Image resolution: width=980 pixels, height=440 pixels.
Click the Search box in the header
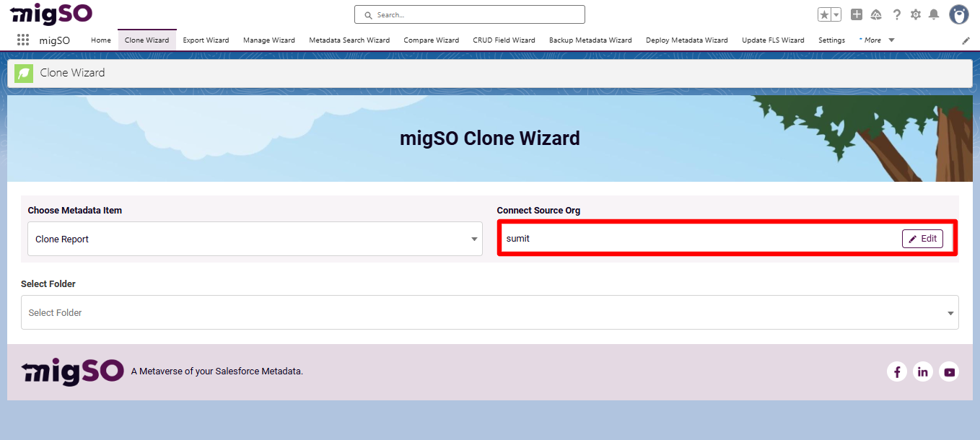pos(469,14)
